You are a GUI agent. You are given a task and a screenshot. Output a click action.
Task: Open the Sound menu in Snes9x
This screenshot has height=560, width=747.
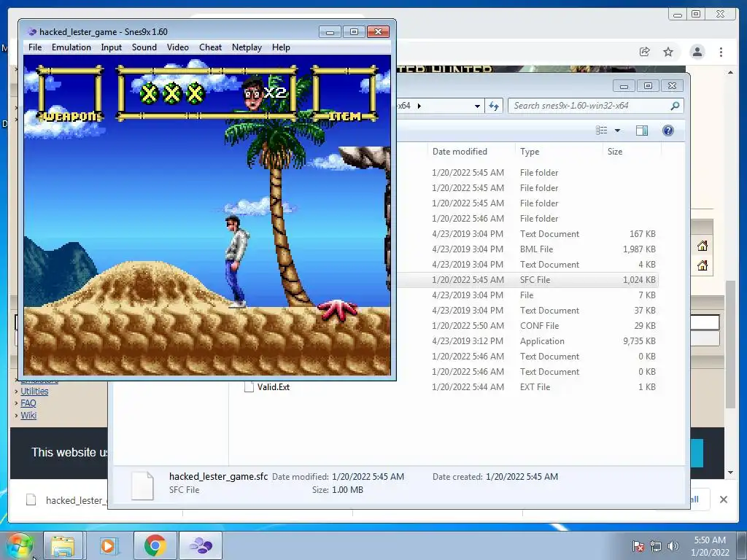click(144, 47)
